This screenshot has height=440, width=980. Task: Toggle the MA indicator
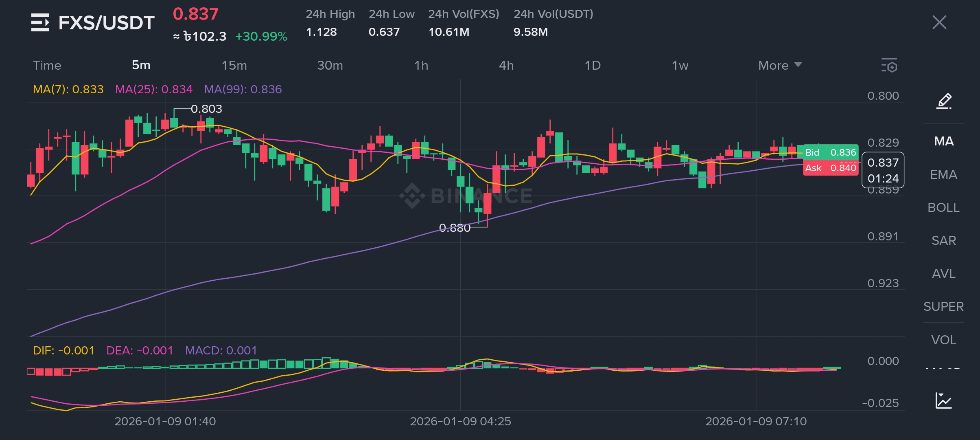(x=943, y=141)
